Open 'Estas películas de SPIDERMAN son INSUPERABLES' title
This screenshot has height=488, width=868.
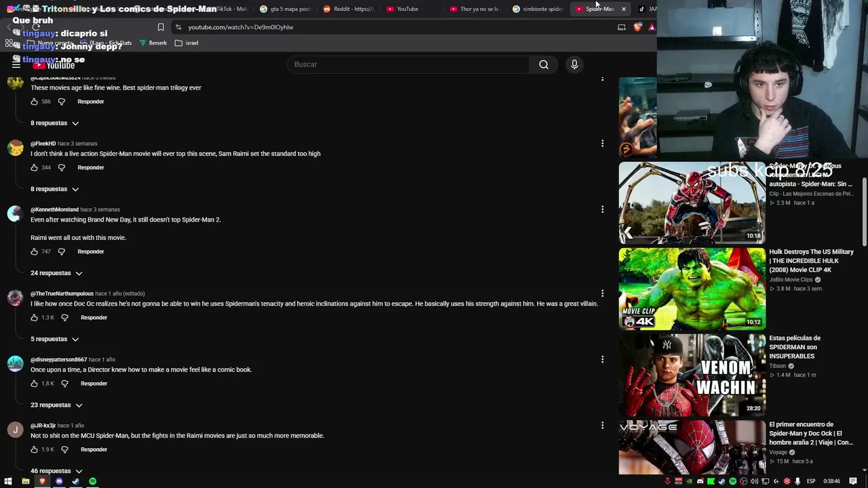pos(795,347)
